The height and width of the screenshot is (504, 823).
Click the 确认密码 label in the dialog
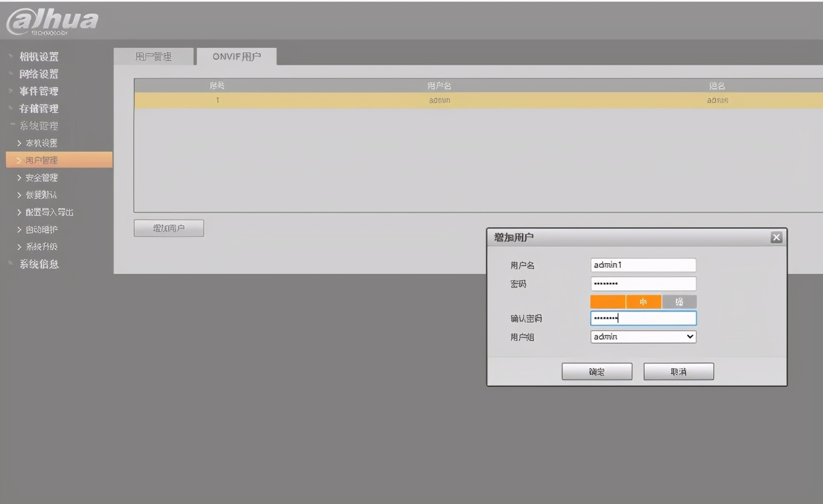coord(526,319)
